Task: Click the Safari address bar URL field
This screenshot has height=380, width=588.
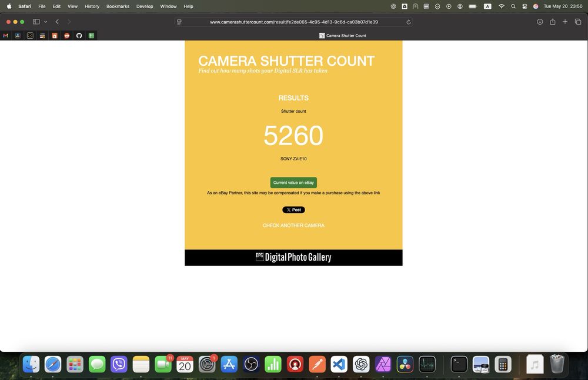Action: pyautogui.click(x=293, y=22)
